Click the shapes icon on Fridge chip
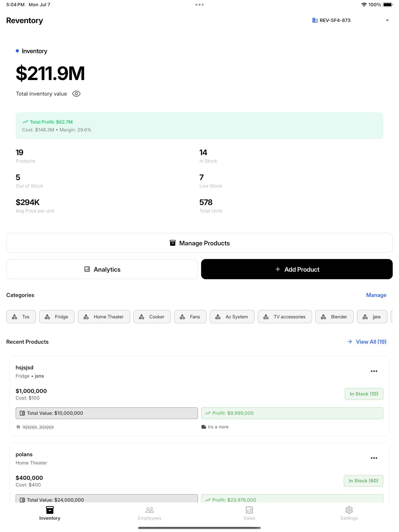Viewport: 399px width, 532px height. (47, 317)
